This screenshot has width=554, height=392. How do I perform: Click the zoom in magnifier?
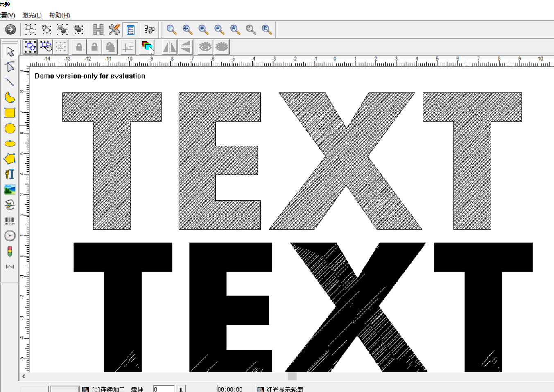click(204, 29)
